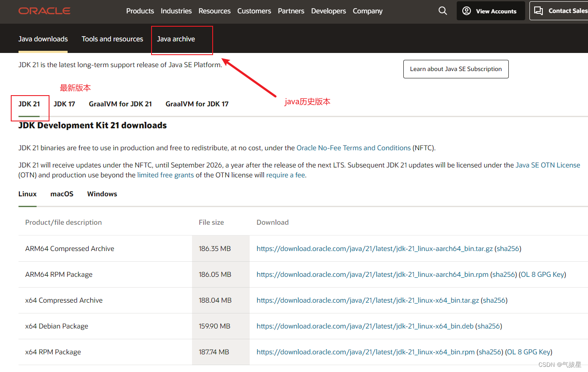Viewport: 588px width, 372px height.
Task: Select GraalVM for JDK 17 tab
Action: [197, 104]
